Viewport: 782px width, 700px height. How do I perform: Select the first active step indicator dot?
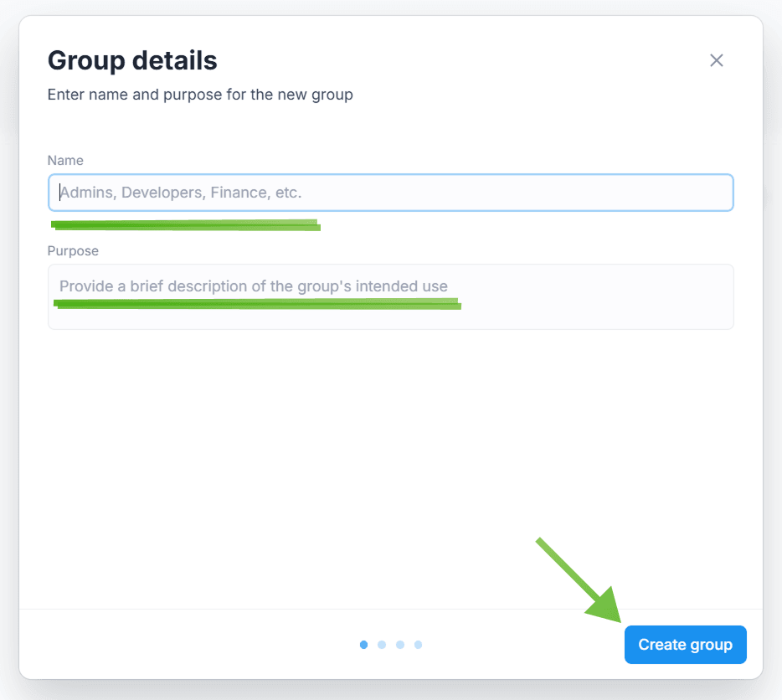tap(363, 645)
